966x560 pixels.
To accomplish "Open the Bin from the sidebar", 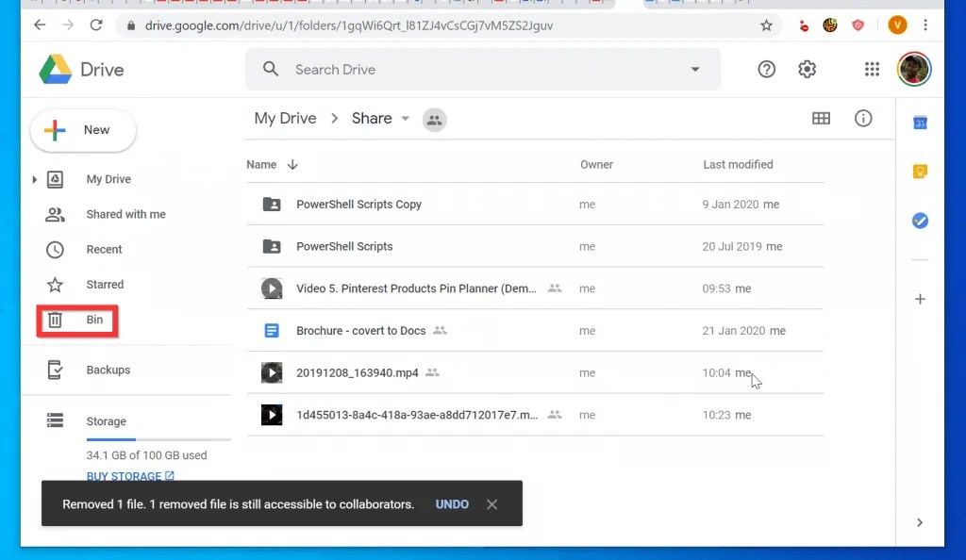I will tap(76, 320).
